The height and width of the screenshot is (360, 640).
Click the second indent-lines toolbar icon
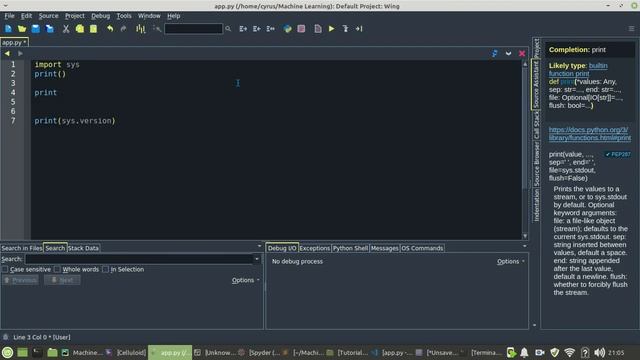tap(257, 29)
